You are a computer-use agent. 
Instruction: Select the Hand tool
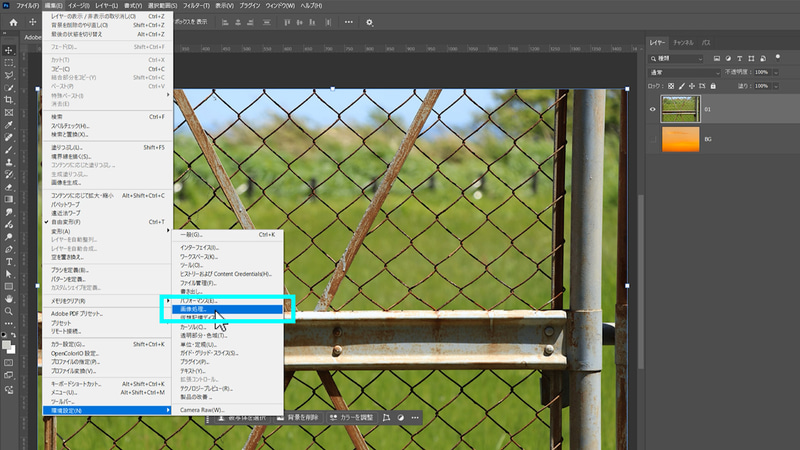pos(9,299)
